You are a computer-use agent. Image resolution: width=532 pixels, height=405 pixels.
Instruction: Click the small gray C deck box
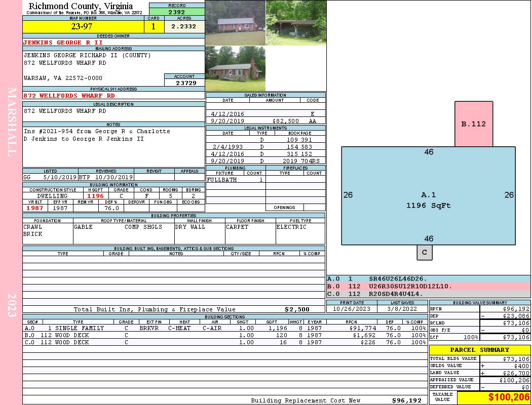point(425,252)
